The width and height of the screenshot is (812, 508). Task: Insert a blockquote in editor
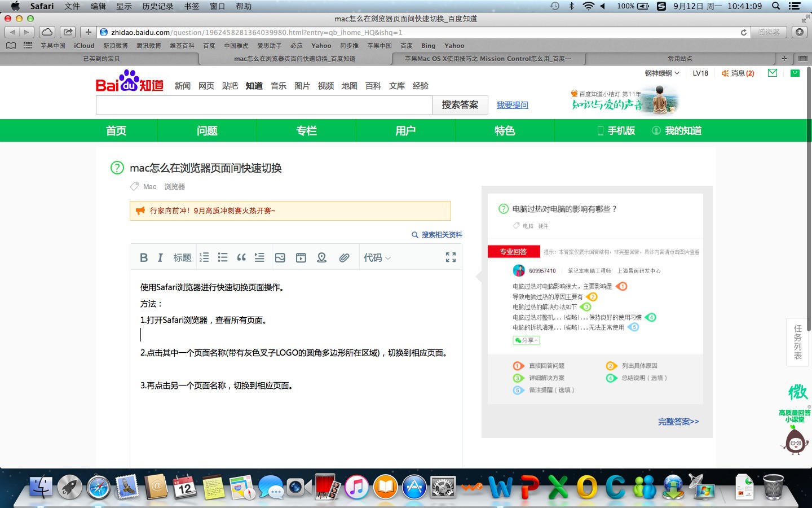241,257
